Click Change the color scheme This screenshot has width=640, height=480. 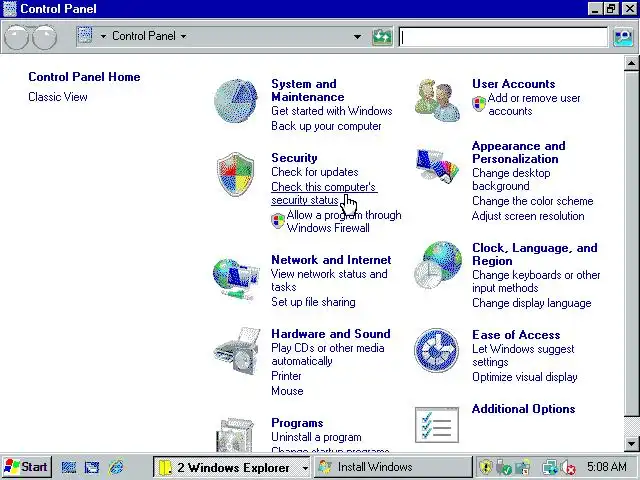(x=532, y=201)
